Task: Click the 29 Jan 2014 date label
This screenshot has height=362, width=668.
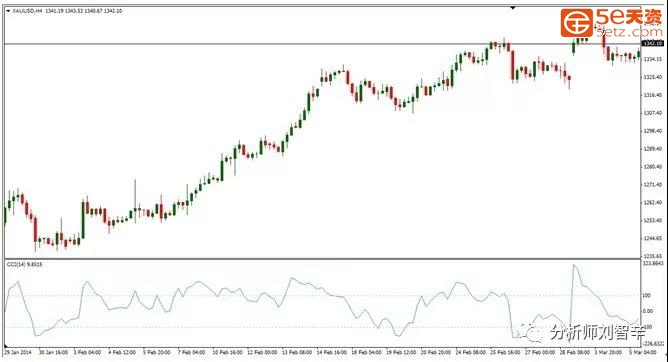Action: click(x=18, y=353)
